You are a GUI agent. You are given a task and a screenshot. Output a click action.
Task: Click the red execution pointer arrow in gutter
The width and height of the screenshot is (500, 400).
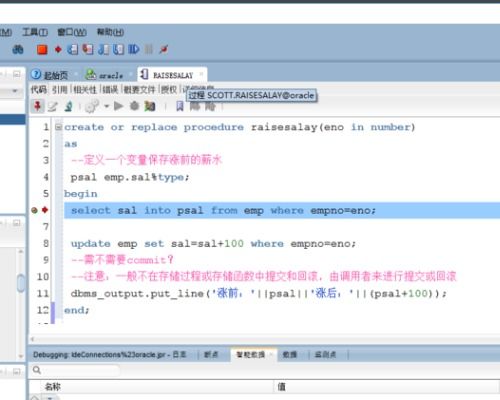click(x=45, y=210)
